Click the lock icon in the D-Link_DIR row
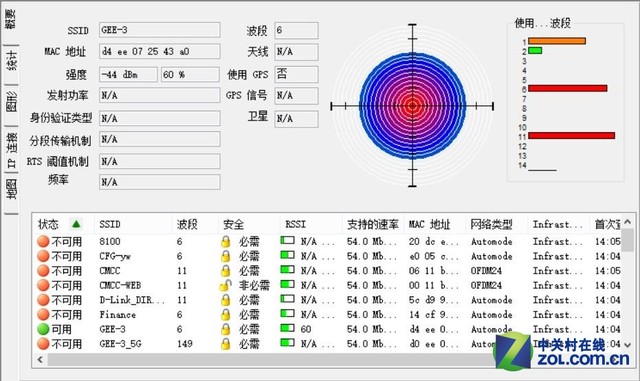The image size is (640, 381). click(x=225, y=300)
